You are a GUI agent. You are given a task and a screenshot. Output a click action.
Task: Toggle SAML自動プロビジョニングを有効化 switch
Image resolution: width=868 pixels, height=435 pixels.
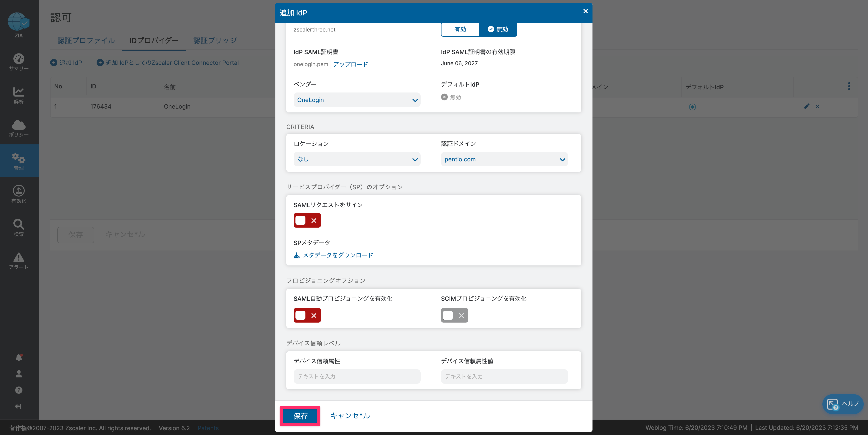(x=307, y=315)
